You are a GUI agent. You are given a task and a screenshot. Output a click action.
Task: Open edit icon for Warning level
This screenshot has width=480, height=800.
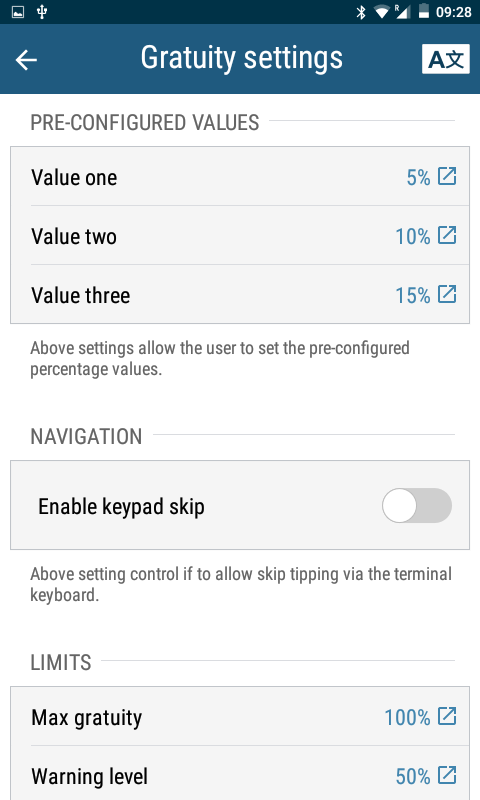click(447, 775)
